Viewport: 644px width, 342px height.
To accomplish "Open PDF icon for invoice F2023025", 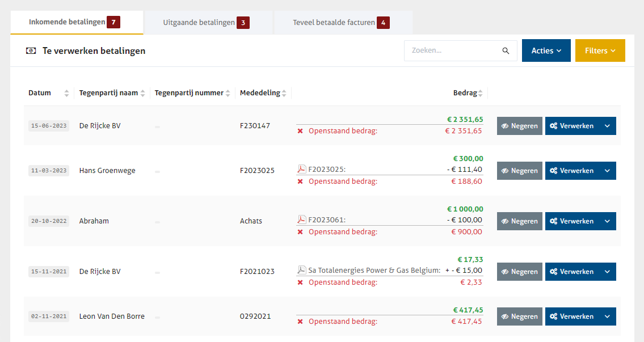I will coord(301,169).
